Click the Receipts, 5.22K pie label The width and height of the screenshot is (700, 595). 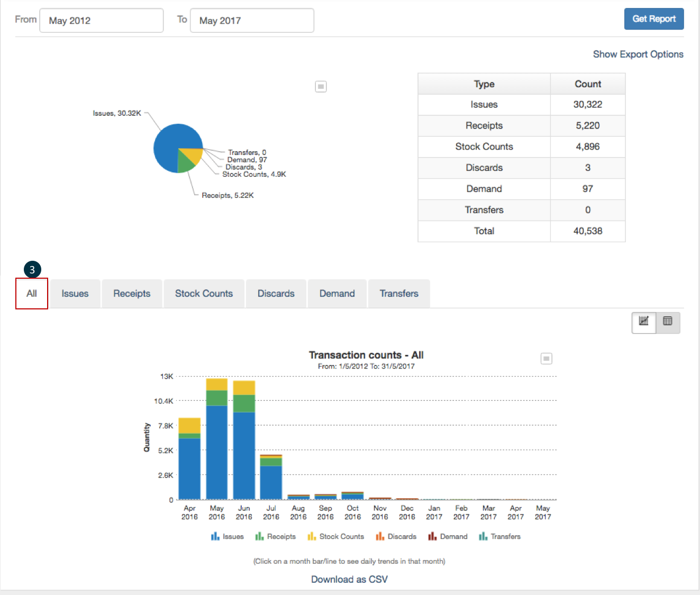228,195
